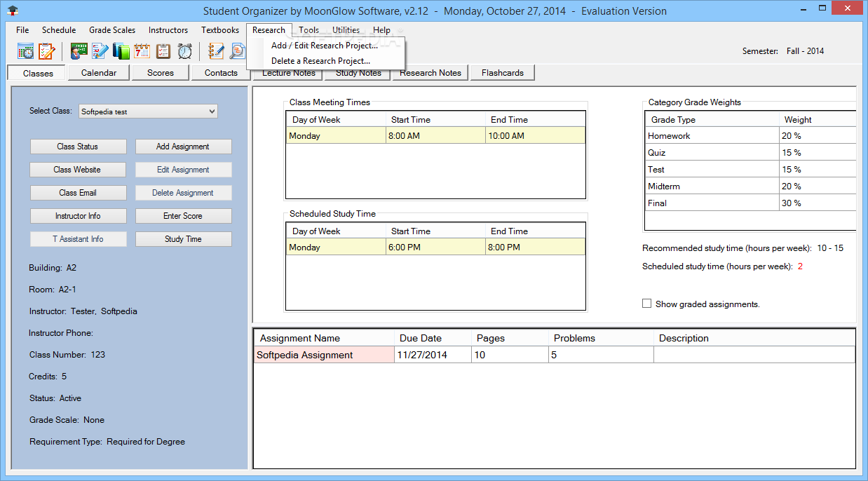Click the Due Date column header
Image resolution: width=868 pixels, height=481 pixels.
tap(433, 338)
